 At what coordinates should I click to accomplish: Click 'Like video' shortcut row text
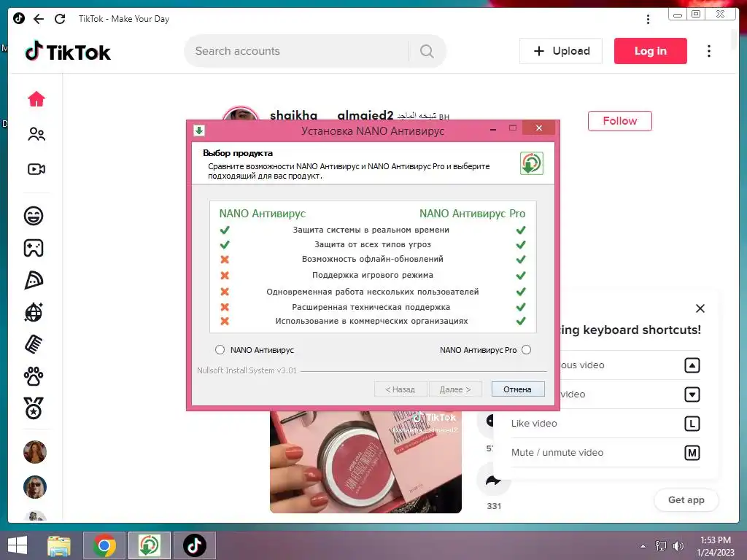533,424
